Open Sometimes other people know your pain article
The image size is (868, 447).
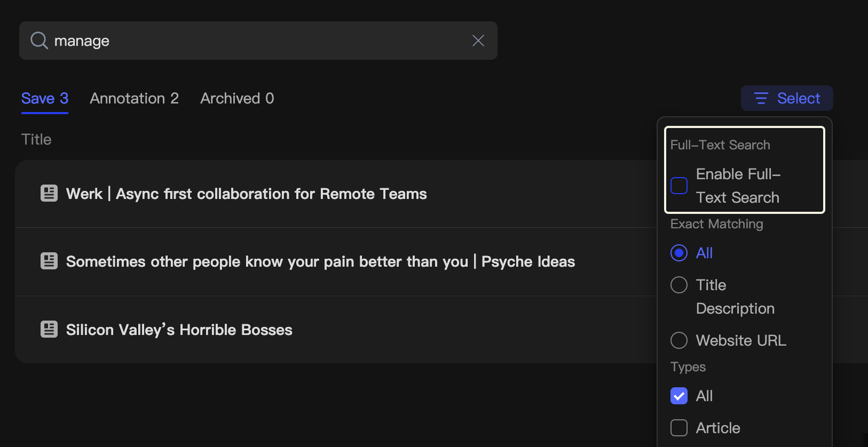pos(320,261)
